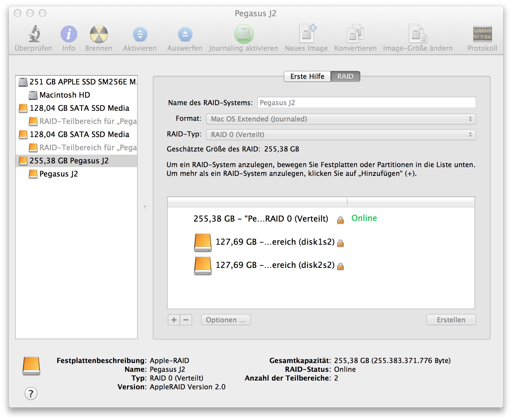Click Image-Größe ändern icon

click(418, 33)
